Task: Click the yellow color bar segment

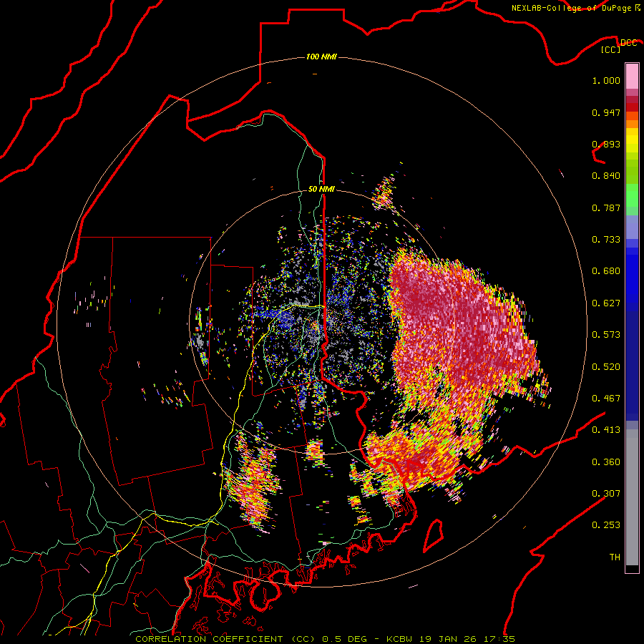Action: (632, 141)
